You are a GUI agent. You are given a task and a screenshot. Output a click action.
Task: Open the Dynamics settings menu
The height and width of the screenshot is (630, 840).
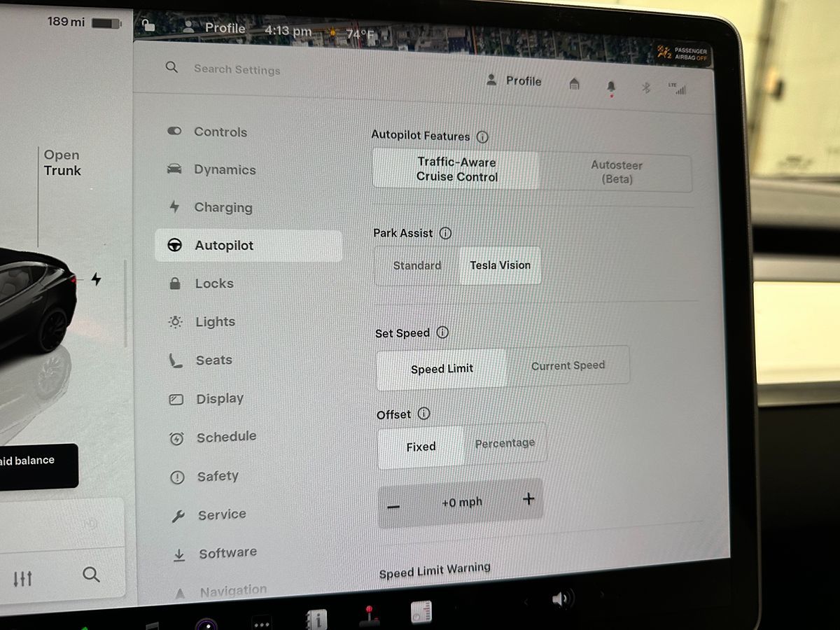point(211,169)
